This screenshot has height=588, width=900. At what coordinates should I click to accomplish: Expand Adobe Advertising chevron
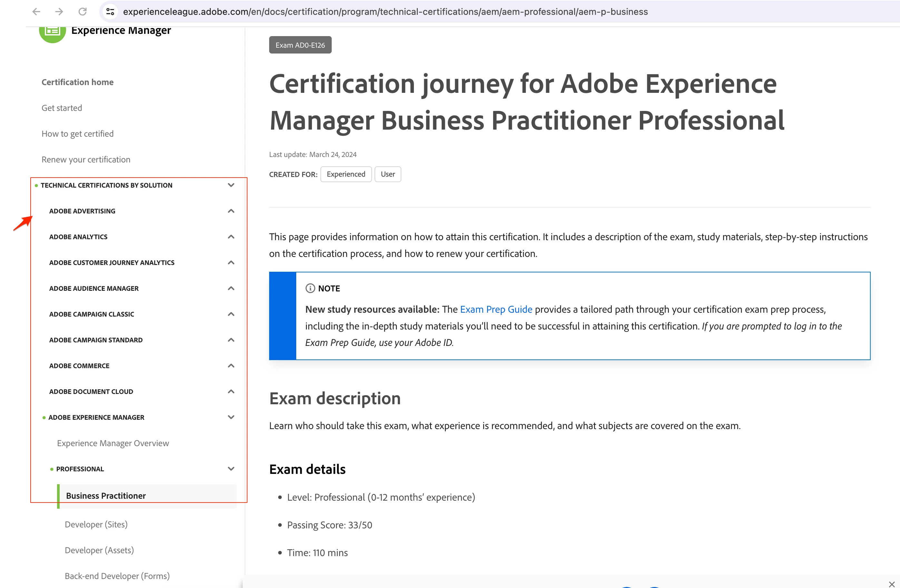click(x=231, y=211)
